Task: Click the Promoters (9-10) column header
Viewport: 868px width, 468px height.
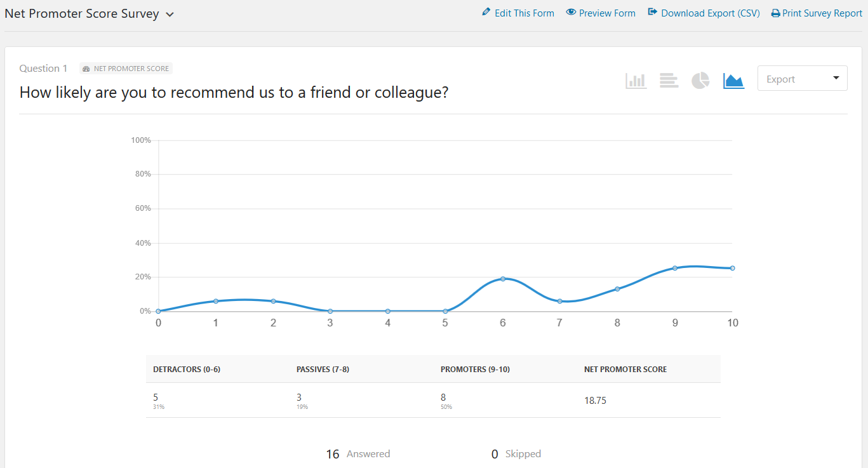Action: point(475,369)
